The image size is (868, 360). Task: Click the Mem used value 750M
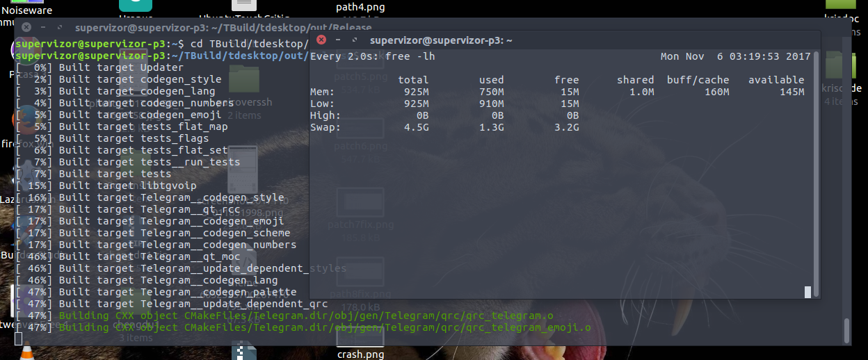pos(491,92)
